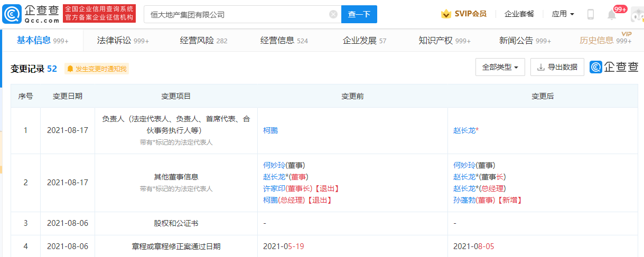Open the SVIP会员 crown icon

click(446, 14)
